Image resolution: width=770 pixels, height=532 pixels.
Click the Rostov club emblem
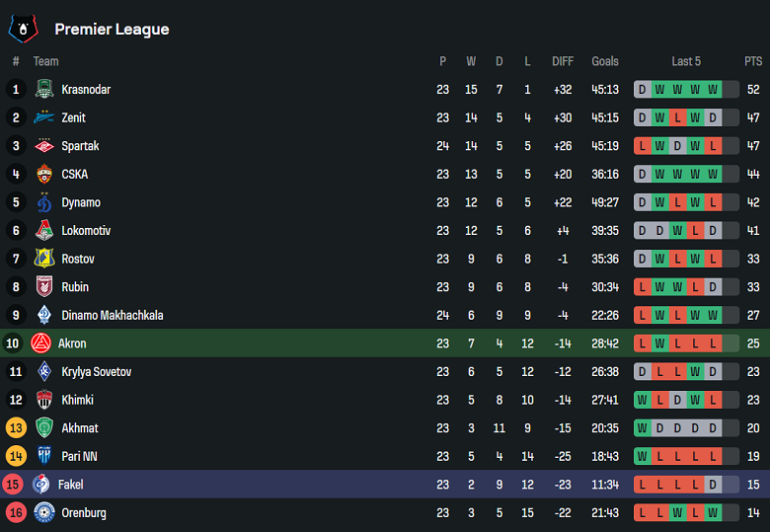coord(43,259)
